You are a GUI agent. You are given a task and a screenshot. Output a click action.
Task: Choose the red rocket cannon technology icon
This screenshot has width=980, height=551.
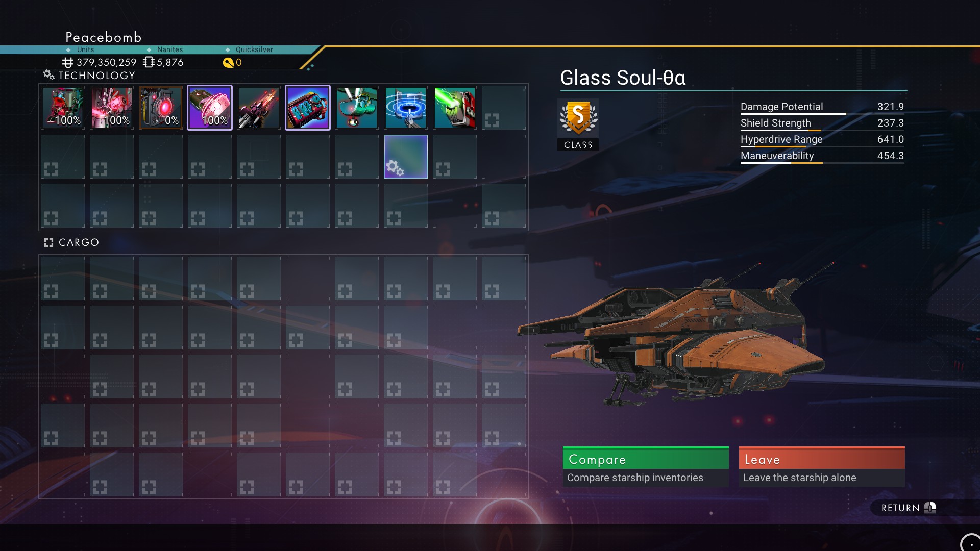point(259,108)
